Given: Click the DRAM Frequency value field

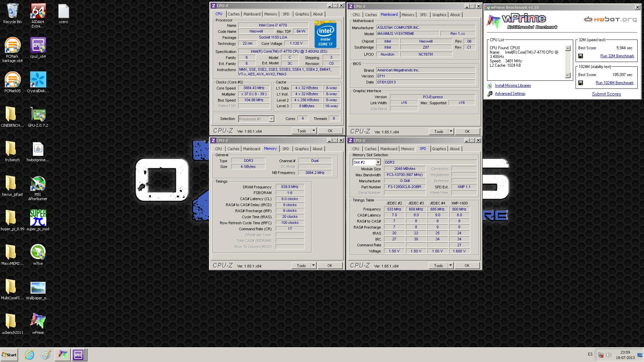Looking at the screenshot, I should tap(290, 187).
